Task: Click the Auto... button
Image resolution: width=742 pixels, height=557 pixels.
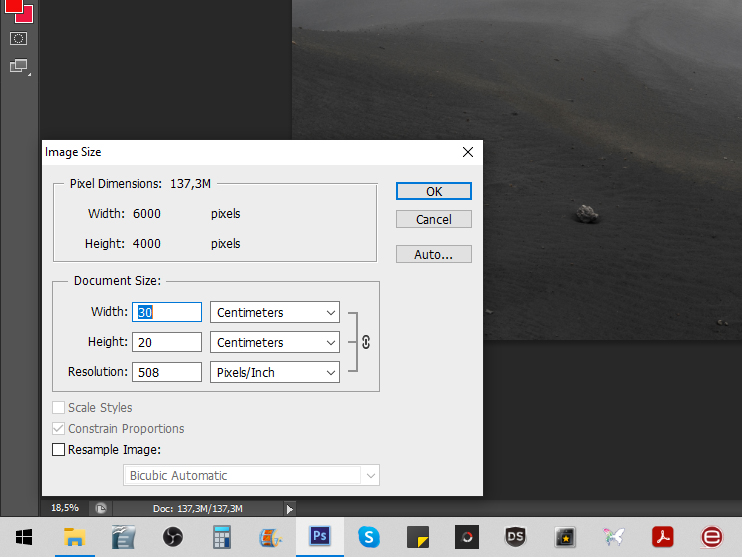Action: coord(433,254)
